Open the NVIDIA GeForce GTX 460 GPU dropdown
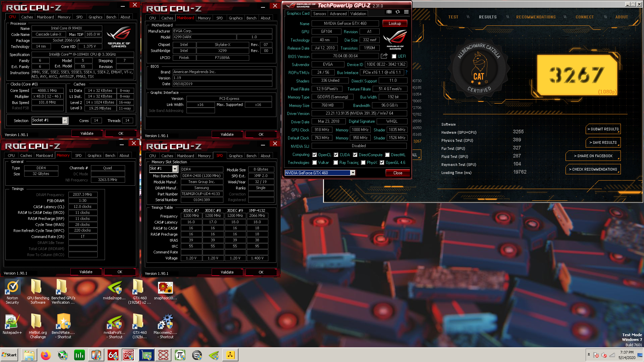This screenshot has height=362, width=644. [353, 173]
